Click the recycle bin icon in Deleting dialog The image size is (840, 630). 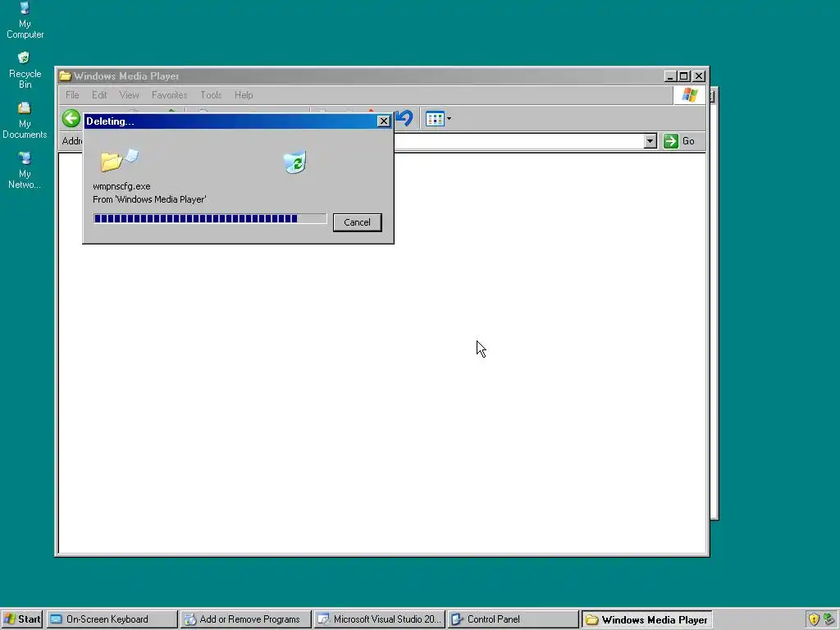[x=294, y=162]
